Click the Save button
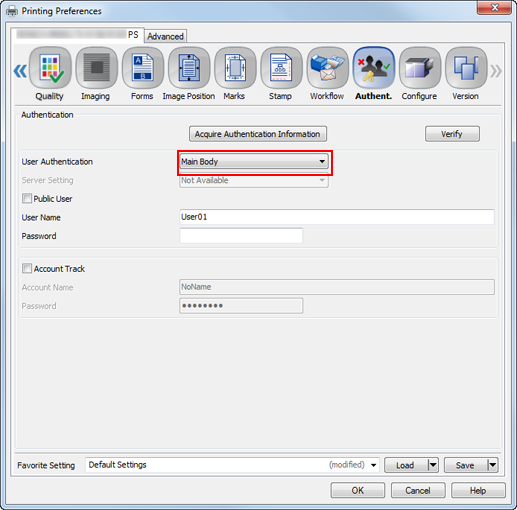 coord(466,465)
